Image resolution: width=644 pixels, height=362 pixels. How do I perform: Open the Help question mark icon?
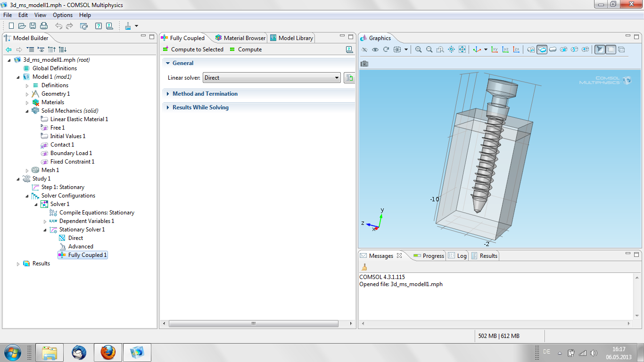pos(99,26)
